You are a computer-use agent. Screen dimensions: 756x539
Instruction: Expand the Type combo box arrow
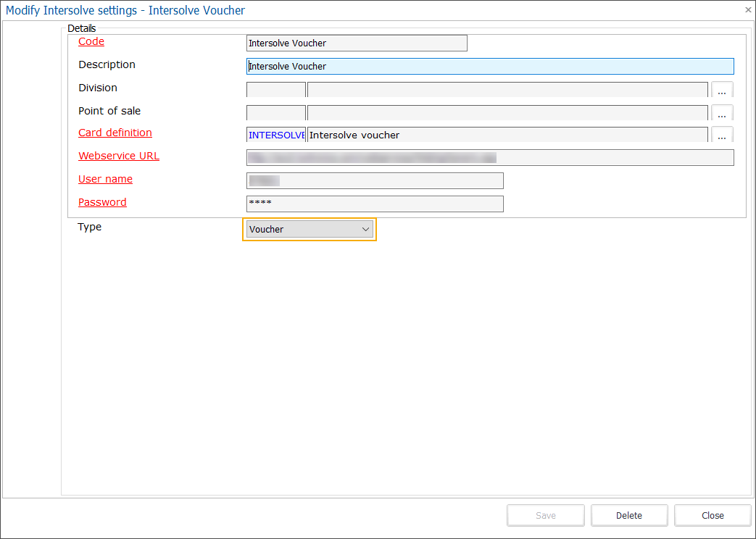point(366,228)
